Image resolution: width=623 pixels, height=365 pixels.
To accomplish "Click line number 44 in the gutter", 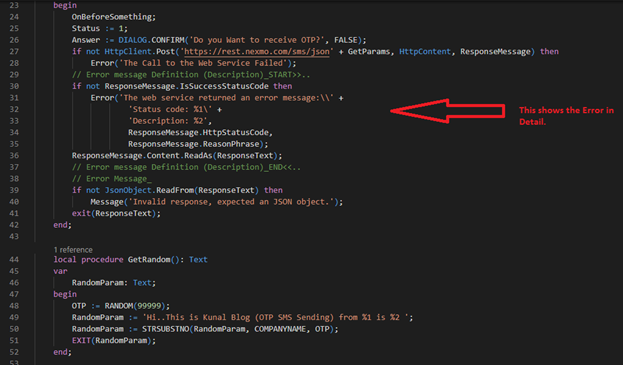I will [x=14, y=260].
